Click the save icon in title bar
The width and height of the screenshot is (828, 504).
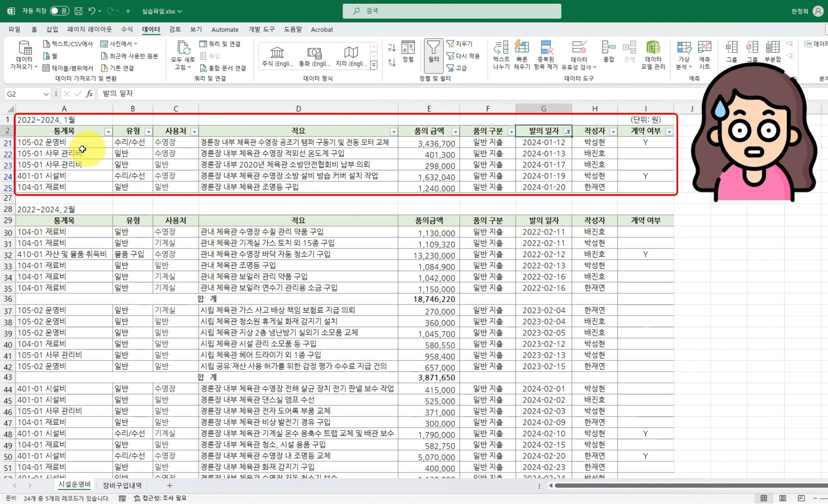click(78, 11)
